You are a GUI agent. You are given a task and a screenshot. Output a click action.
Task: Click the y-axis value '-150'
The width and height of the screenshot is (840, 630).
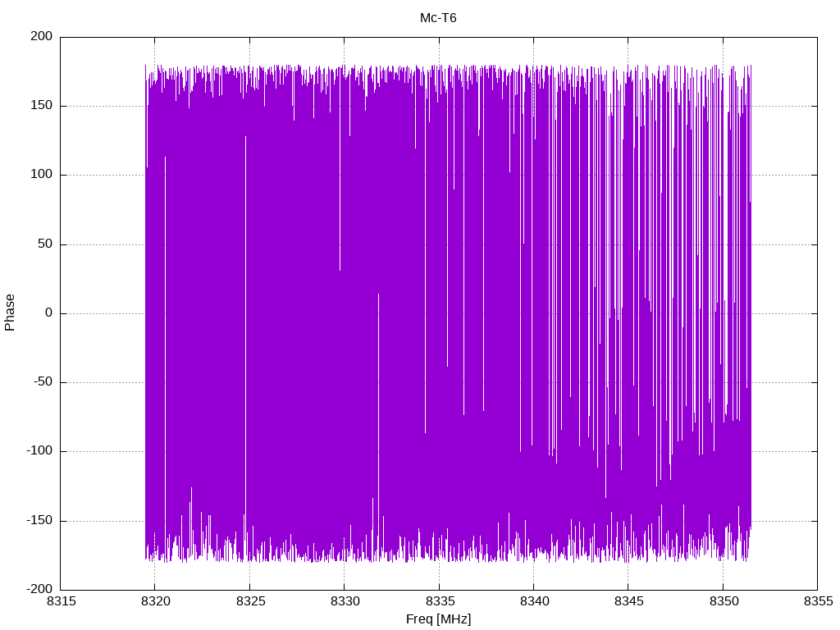(x=39, y=520)
